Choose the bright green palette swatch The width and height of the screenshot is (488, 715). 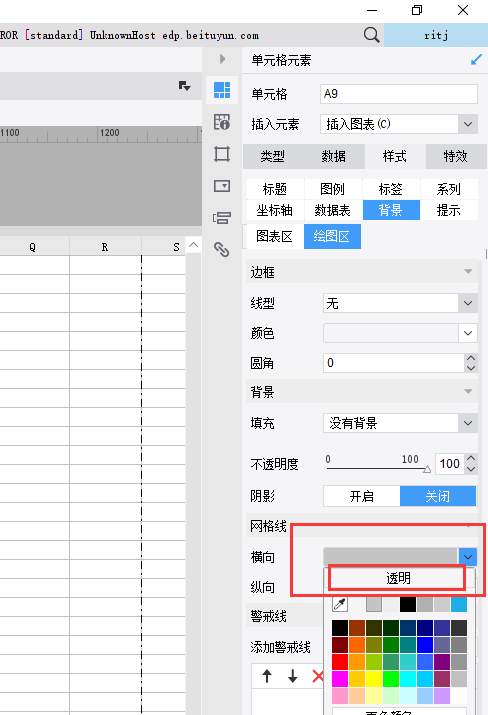click(391, 679)
